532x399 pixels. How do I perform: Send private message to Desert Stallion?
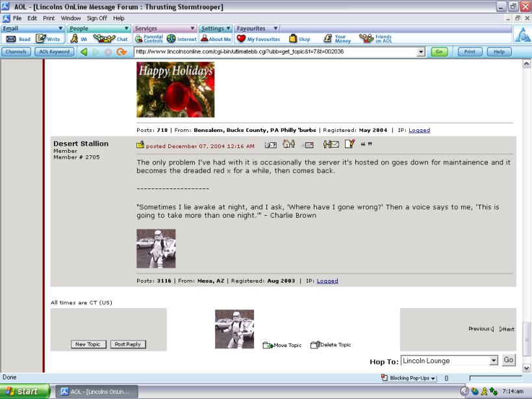click(331, 144)
